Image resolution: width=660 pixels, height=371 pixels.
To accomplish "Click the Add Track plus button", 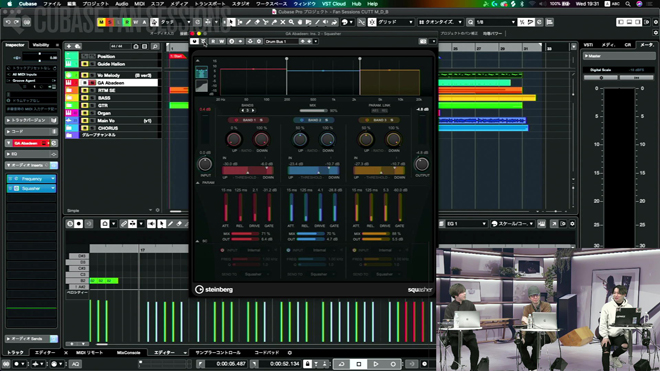I will tap(69, 46).
